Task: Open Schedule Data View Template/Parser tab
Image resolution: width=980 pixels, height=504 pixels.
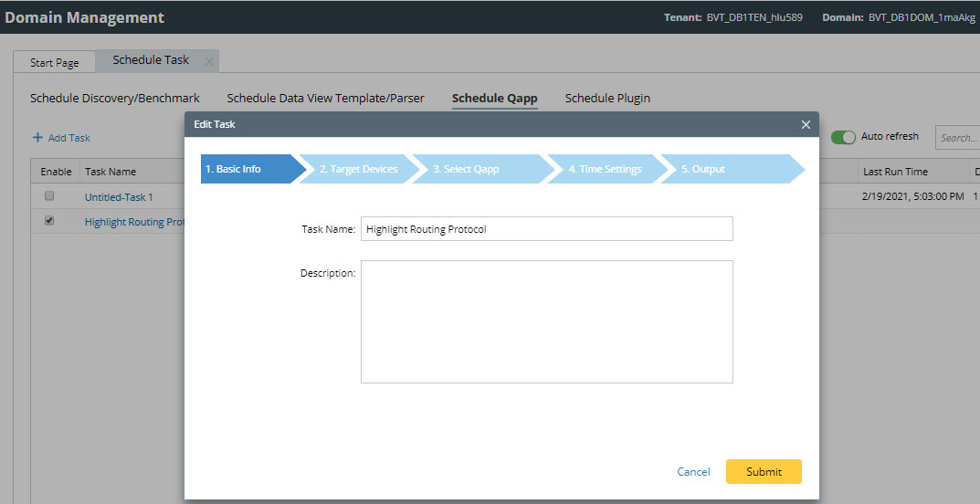Action: point(325,98)
